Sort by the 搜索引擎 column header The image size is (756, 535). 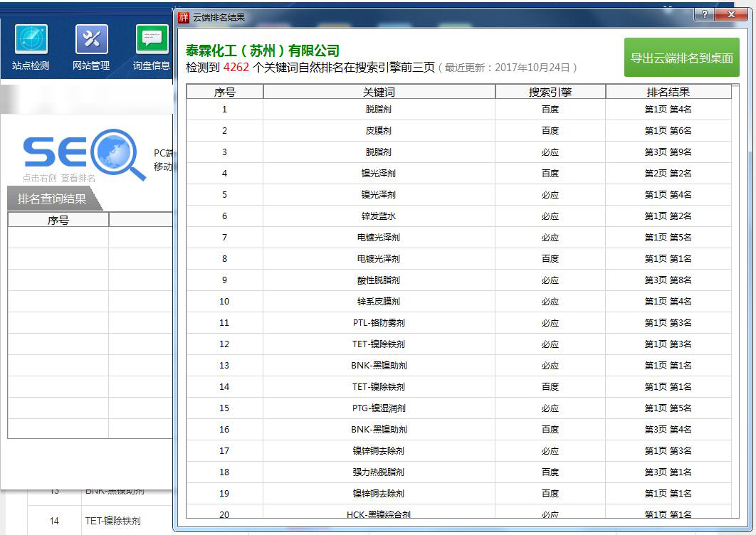[550, 92]
